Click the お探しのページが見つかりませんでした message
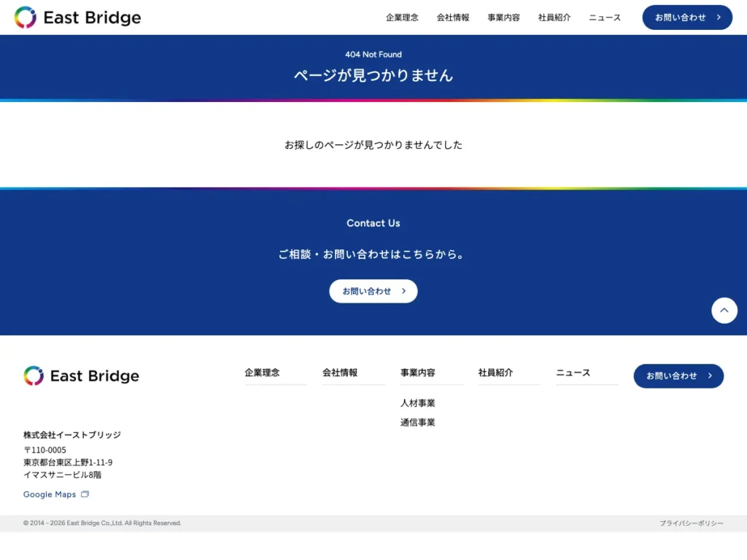This screenshot has height=560, width=747. click(x=373, y=145)
